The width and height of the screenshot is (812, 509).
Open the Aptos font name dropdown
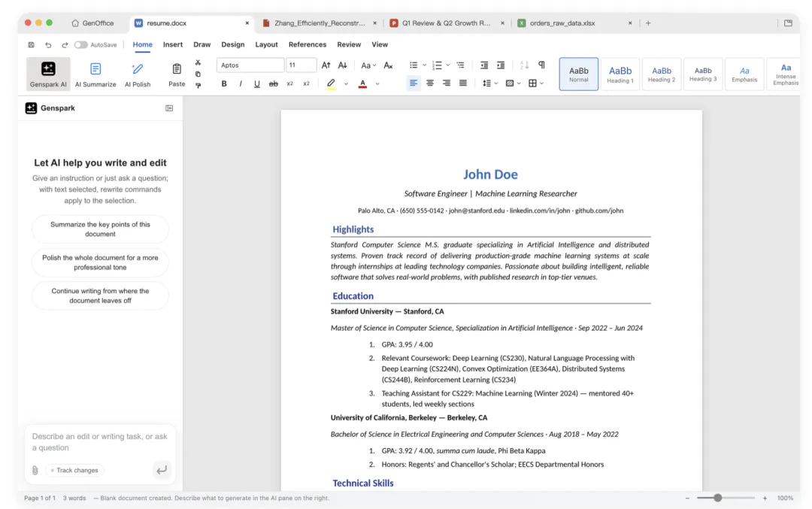click(x=250, y=65)
